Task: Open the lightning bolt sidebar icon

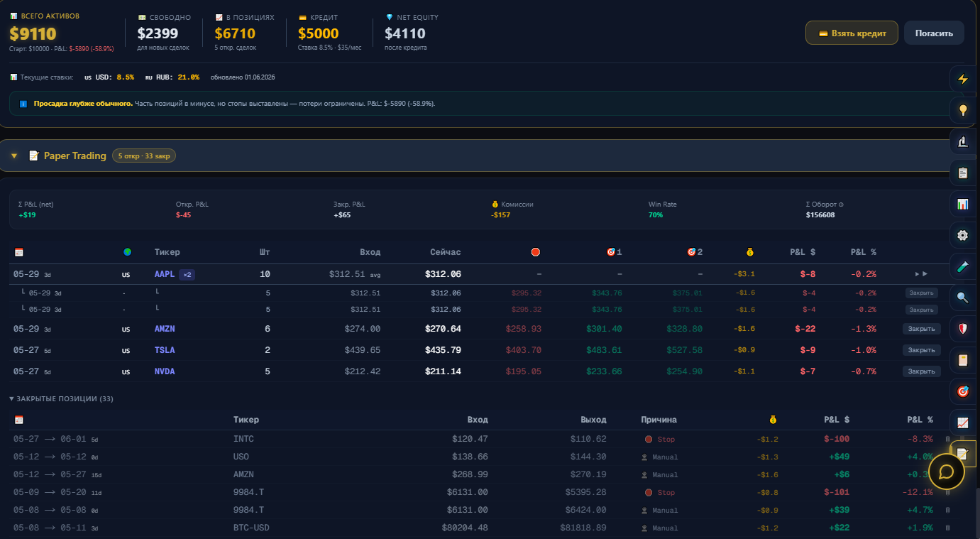Action: pos(963,79)
